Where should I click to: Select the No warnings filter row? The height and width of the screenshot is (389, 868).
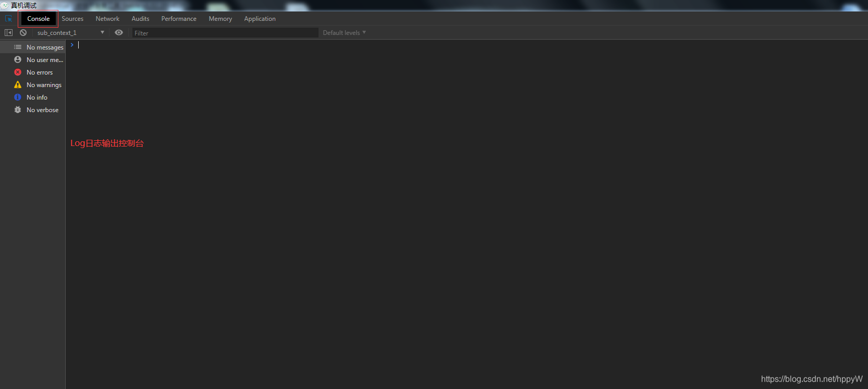pyautogui.click(x=33, y=85)
